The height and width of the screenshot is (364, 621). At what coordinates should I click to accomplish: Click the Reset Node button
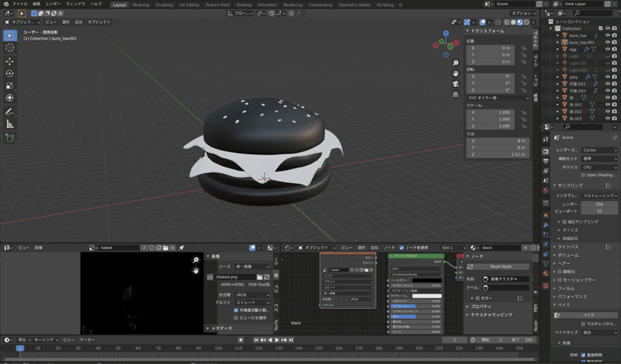click(499, 266)
